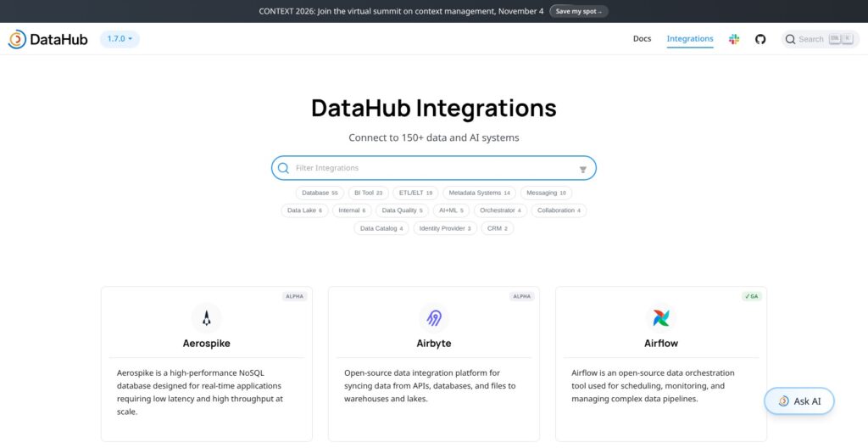
Task: Click the ALPHA badge on Aerospike card
Action: (x=294, y=297)
